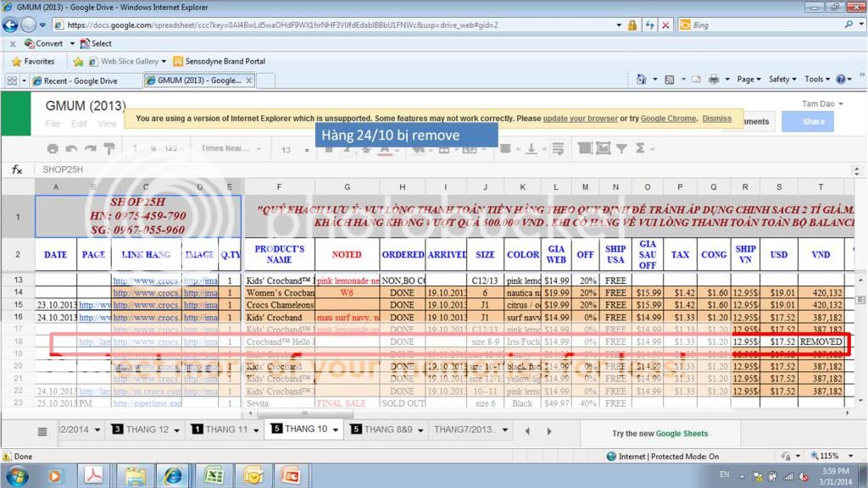Image resolution: width=868 pixels, height=488 pixels.
Task: Open the 115% zoom level dropdown
Action: pos(851,456)
